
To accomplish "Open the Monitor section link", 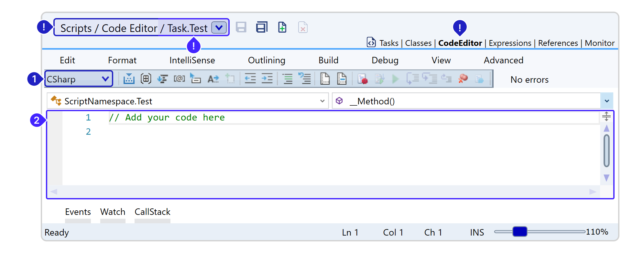I will click(x=599, y=43).
